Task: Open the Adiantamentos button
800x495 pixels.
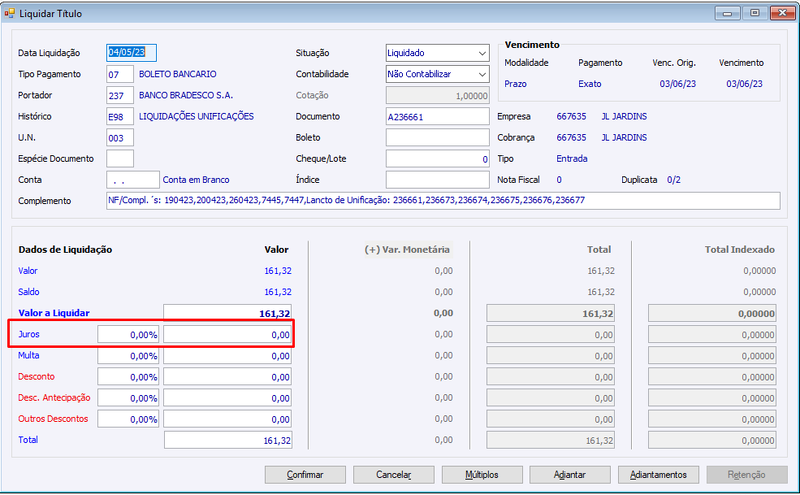Action: click(658, 475)
